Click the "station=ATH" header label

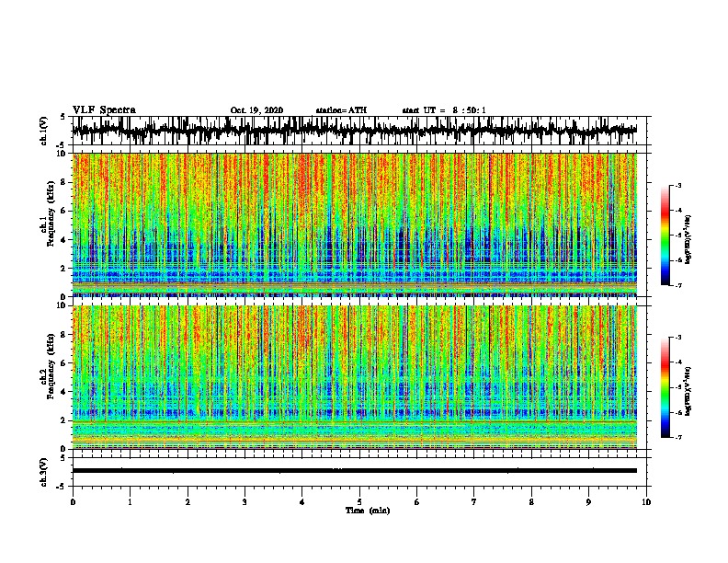[341, 110]
